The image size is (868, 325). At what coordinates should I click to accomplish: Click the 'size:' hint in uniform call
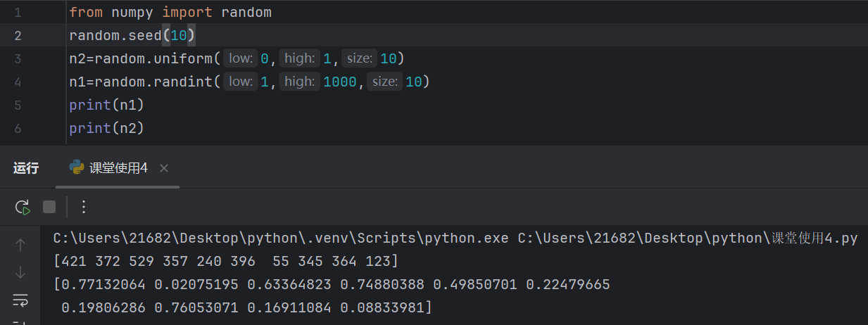pos(359,58)
